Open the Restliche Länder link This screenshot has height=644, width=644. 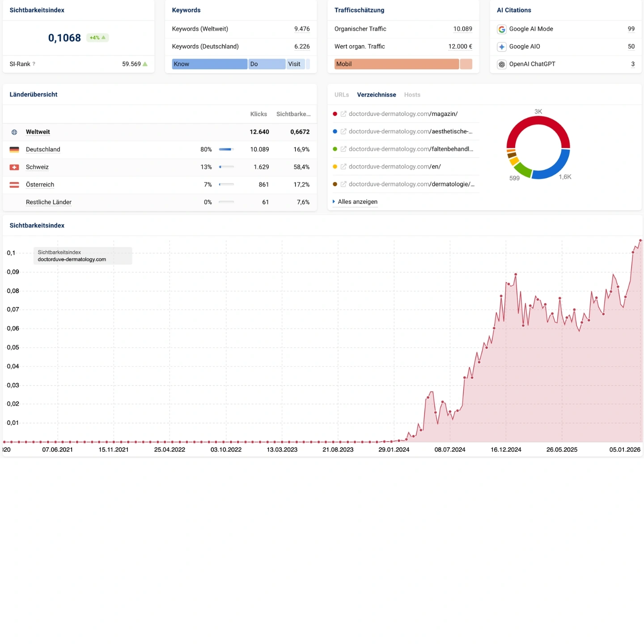tap(48, 202)
